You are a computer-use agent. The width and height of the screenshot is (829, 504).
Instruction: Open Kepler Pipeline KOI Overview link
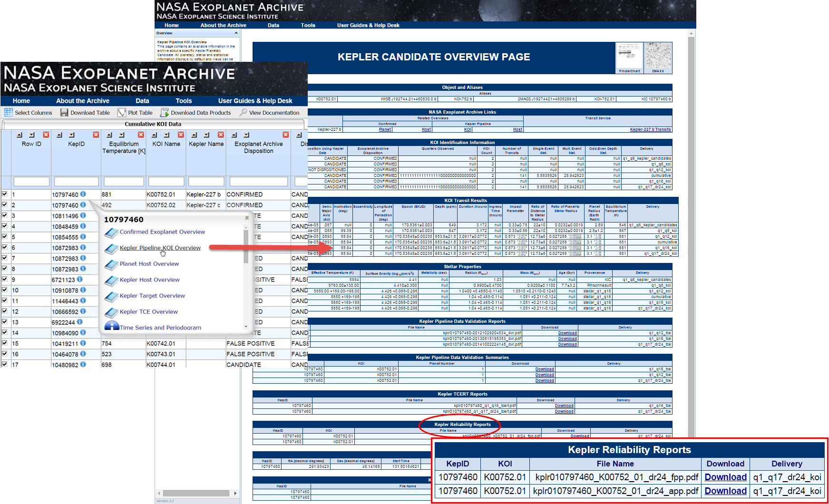click(160, 248)
